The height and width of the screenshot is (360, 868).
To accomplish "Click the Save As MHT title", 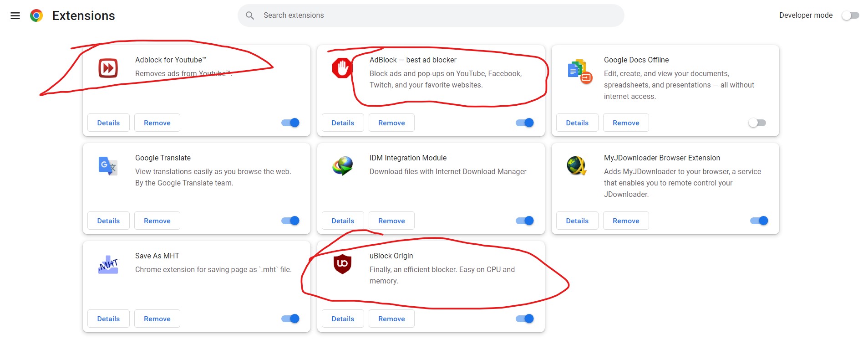I will click(x=157, y=256).
